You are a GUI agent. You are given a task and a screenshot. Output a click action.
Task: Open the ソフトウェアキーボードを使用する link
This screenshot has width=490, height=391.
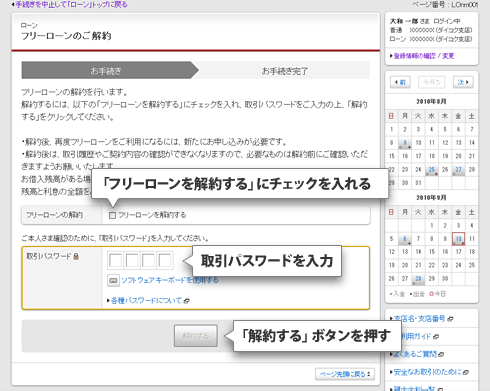click(170, 280)
